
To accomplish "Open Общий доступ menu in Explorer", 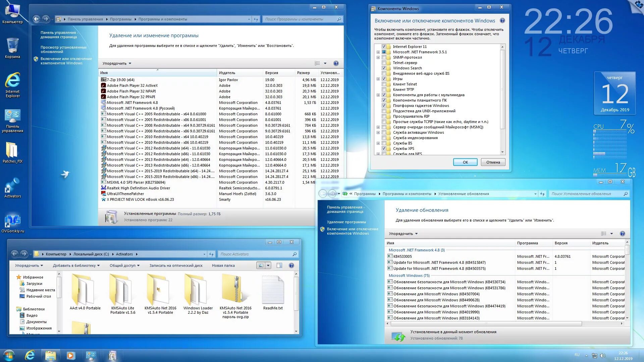I will point(124,265).
